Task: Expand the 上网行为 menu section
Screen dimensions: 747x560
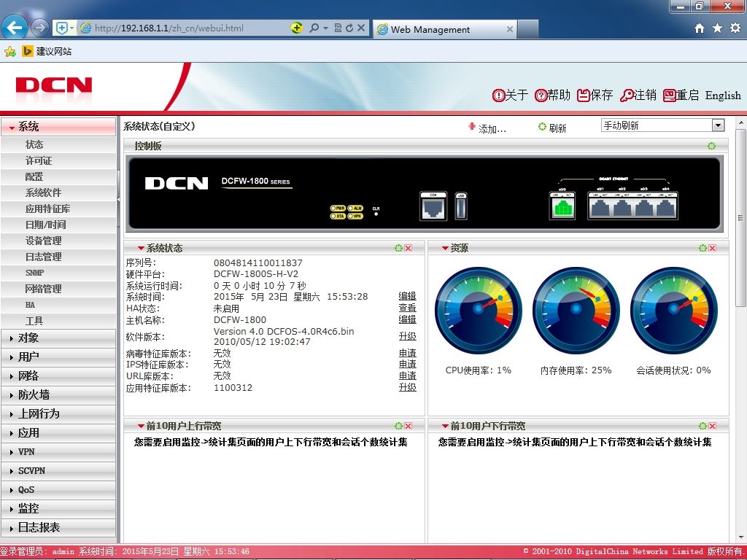Action: pos(58,414)
